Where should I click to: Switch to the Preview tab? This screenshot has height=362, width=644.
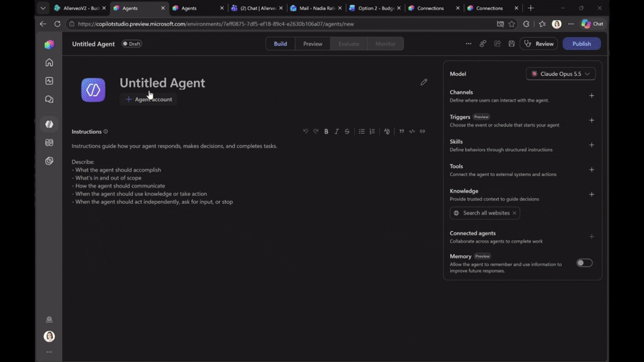click(313, 44)
